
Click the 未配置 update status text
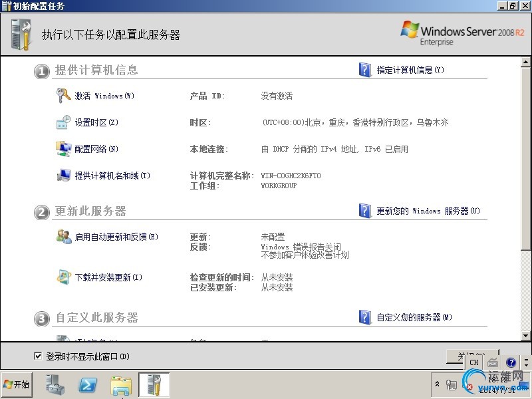tap(273, 237)
